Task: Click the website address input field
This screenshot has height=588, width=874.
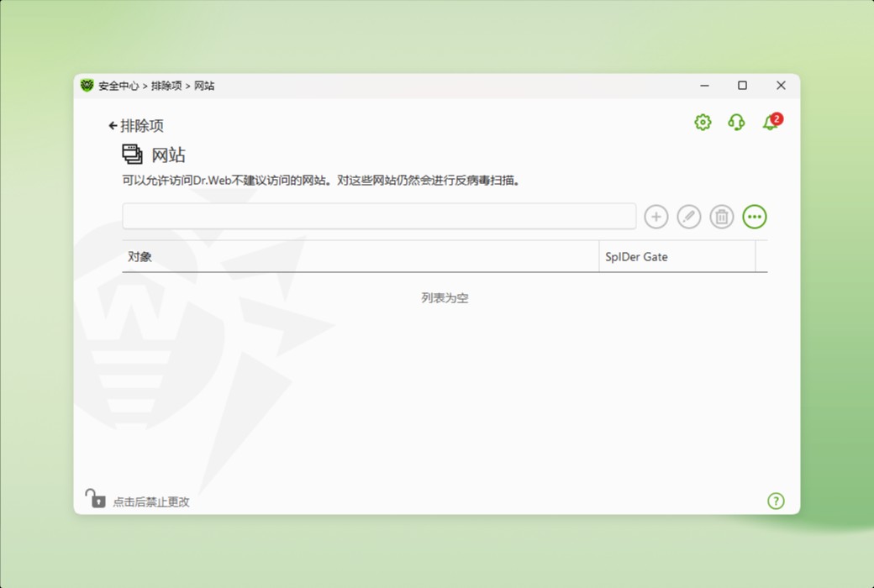Action: [x=378, y=216]
